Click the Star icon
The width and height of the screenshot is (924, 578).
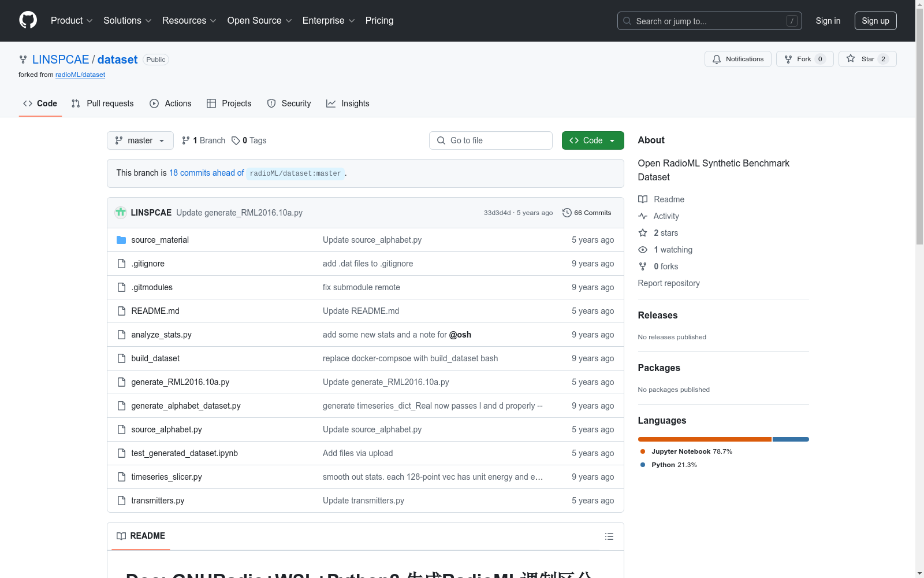pos(851,58)
